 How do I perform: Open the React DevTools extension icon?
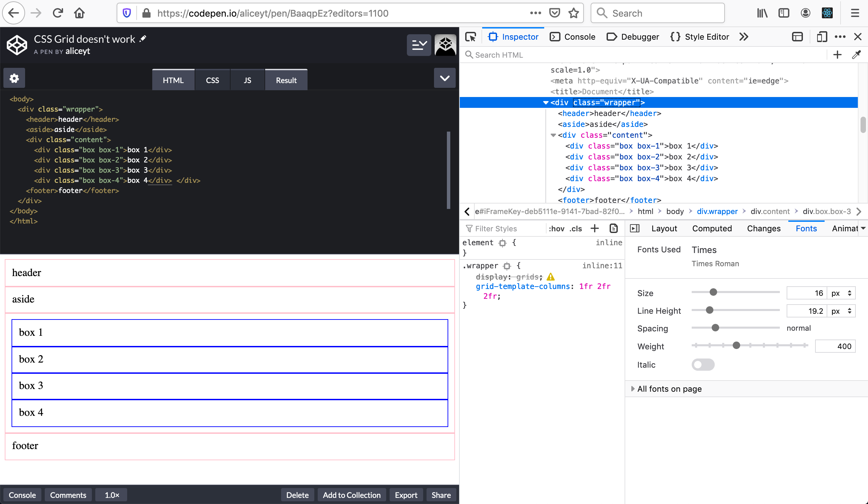(x=827, y=13)
